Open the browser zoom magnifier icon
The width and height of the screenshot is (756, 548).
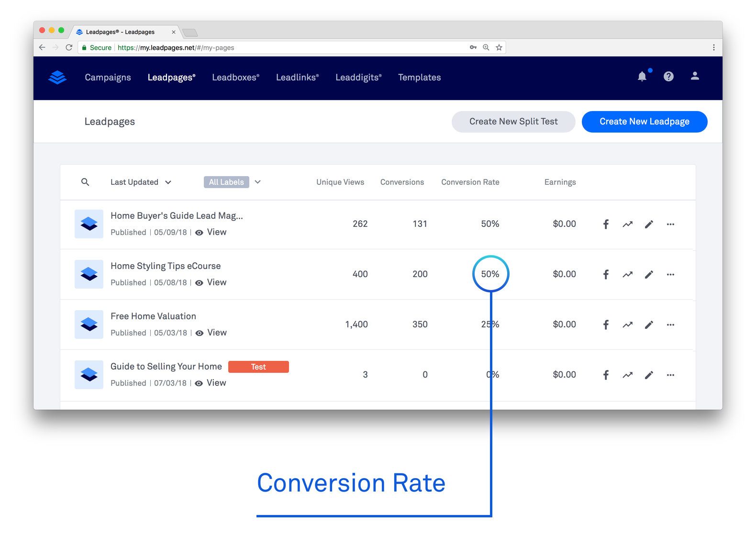pos(486,47)
